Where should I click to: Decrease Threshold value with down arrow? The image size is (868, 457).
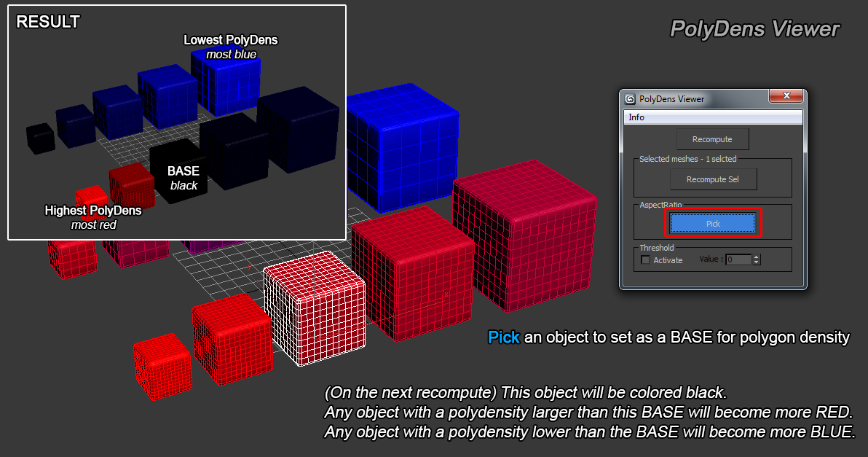(x=757, y=262)
